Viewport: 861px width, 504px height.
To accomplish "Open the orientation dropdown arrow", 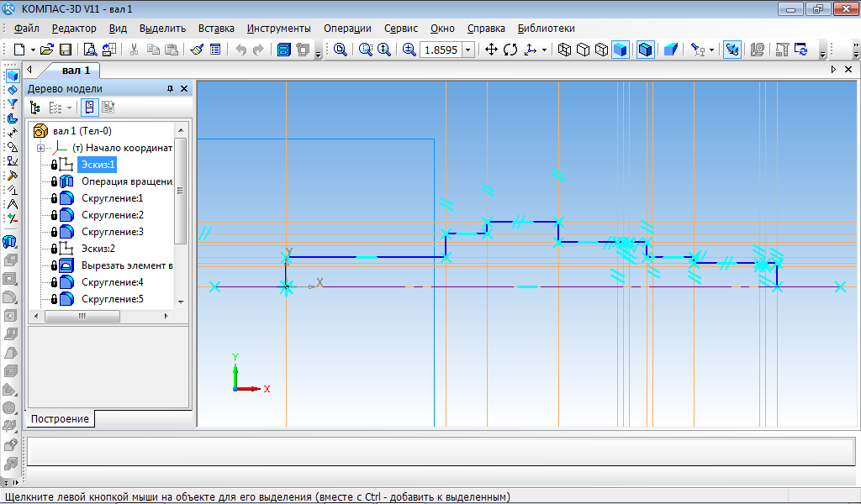I will (544, 50).
